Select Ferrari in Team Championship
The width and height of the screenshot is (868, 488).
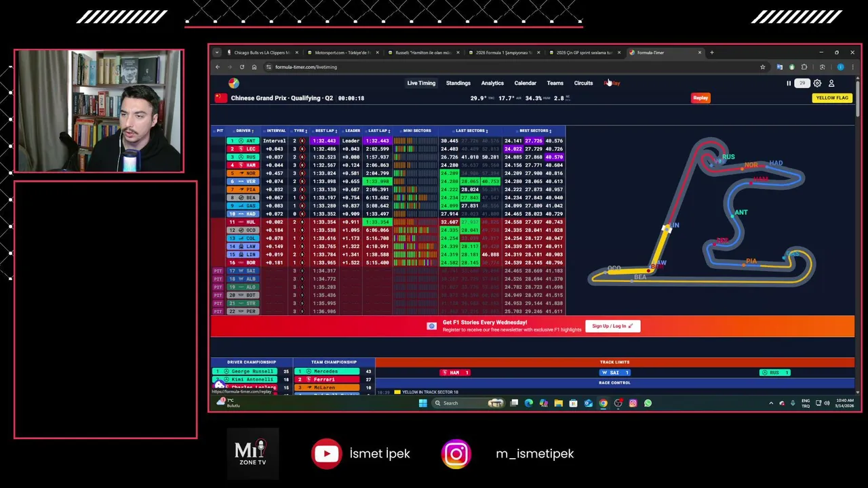[x=328, y=380]
